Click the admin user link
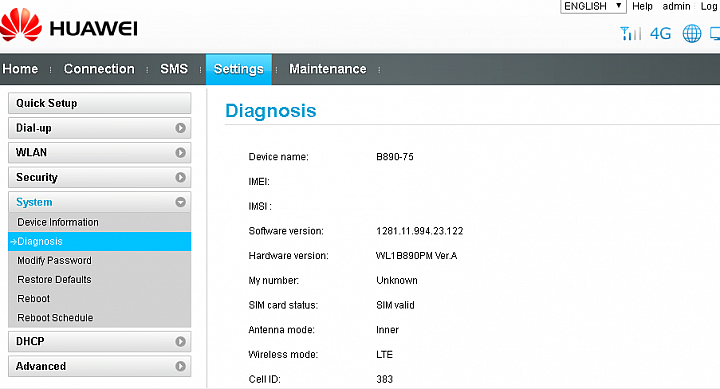 (x=676, y=6)
